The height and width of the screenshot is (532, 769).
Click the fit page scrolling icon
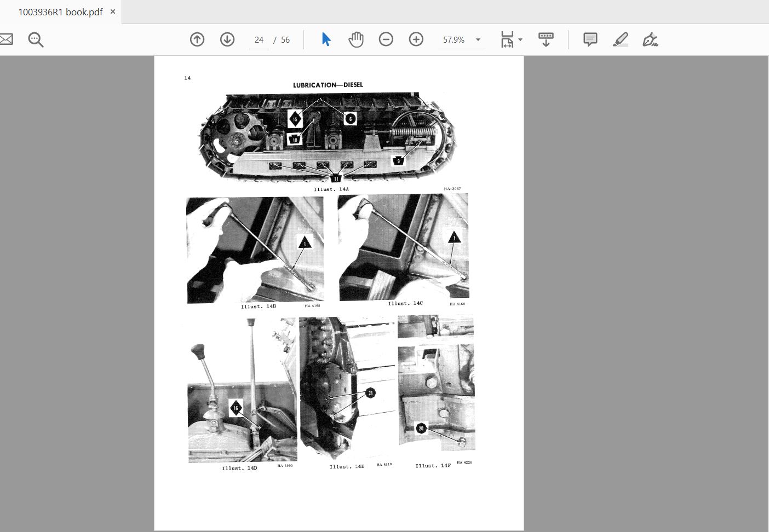pyautogui.click(x=507, y=39)
